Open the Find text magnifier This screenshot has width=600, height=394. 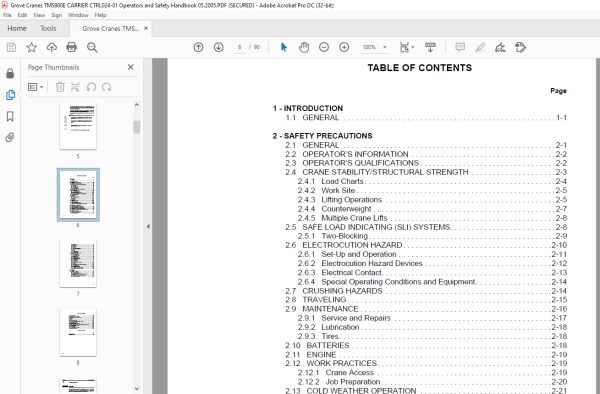coord(92,47)
